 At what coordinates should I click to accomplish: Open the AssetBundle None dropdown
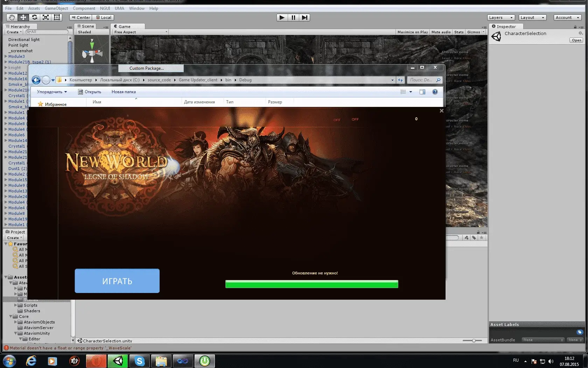point(543,340)
